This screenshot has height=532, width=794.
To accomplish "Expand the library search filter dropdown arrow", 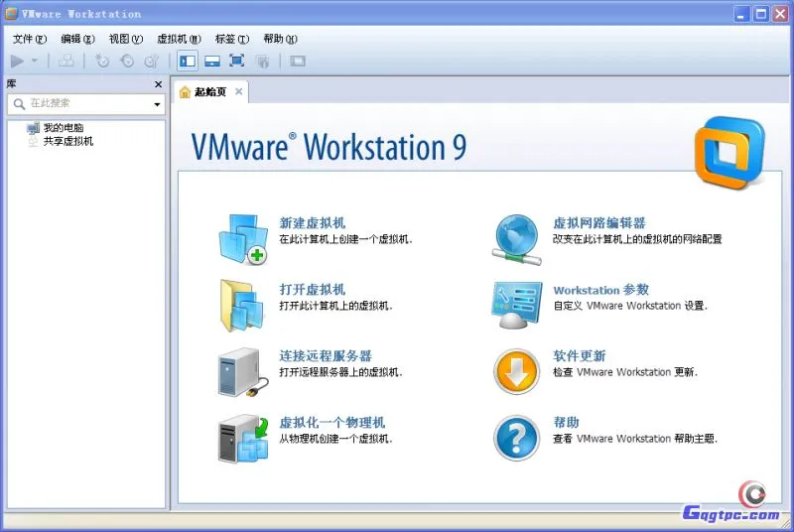I will (x=157, y=104).
